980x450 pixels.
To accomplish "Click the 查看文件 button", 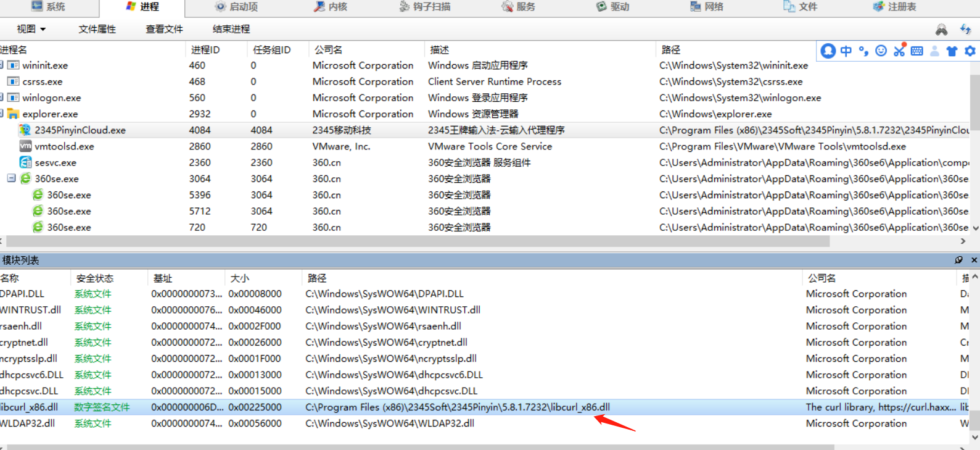I will tap(164, 29).
